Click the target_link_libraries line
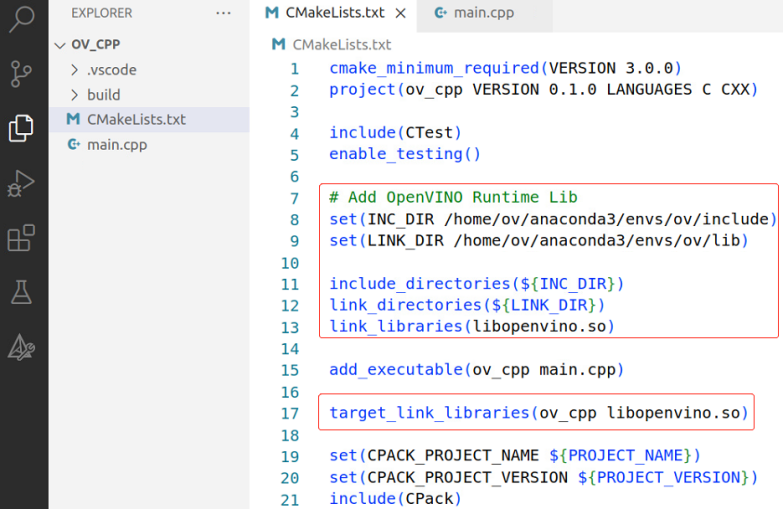The height and width of the screenshot is (509, 783). 539,413
